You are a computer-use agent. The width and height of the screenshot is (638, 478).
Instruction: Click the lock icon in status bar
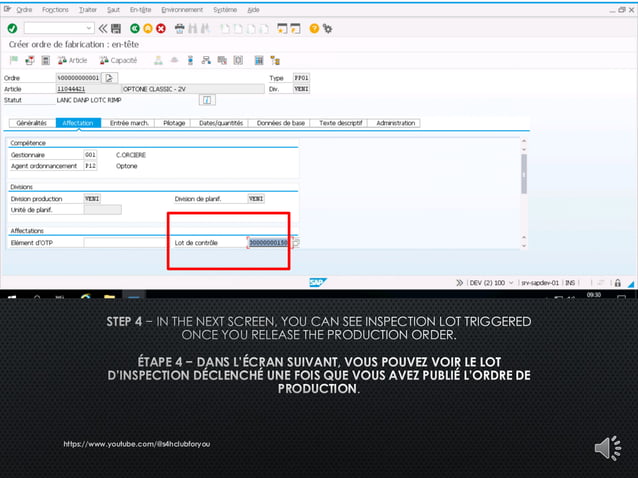(x=618, y=283)
